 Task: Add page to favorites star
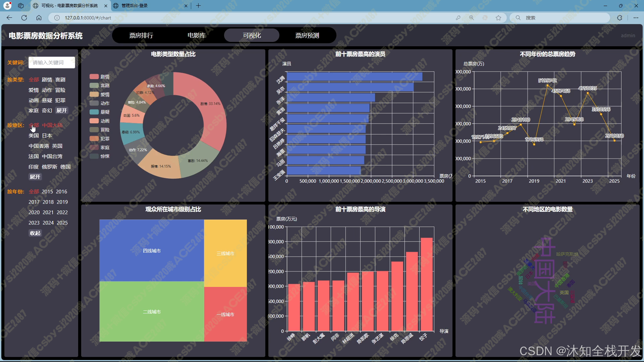(498, 18)
